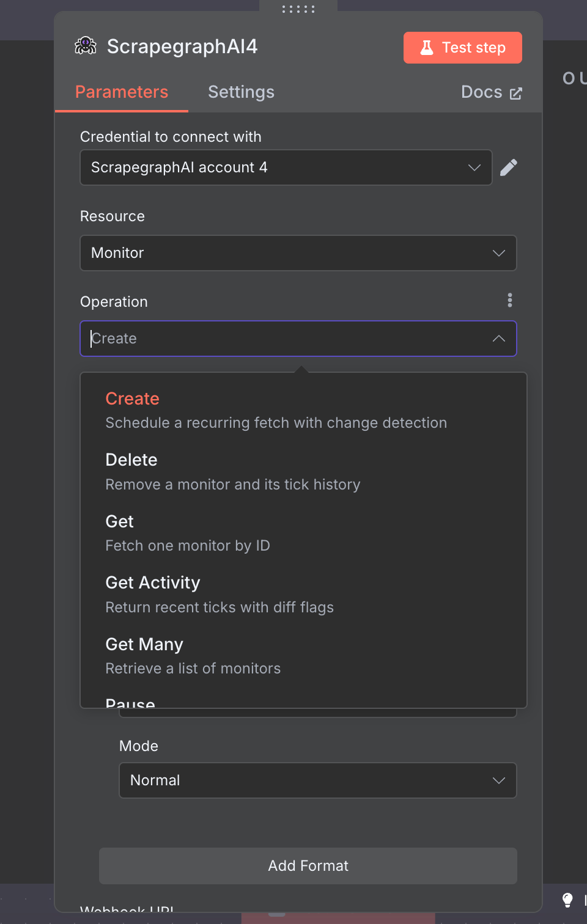
Task: Open the ScrapegraphAI account 4 credential dropdown
Action: 286,167
